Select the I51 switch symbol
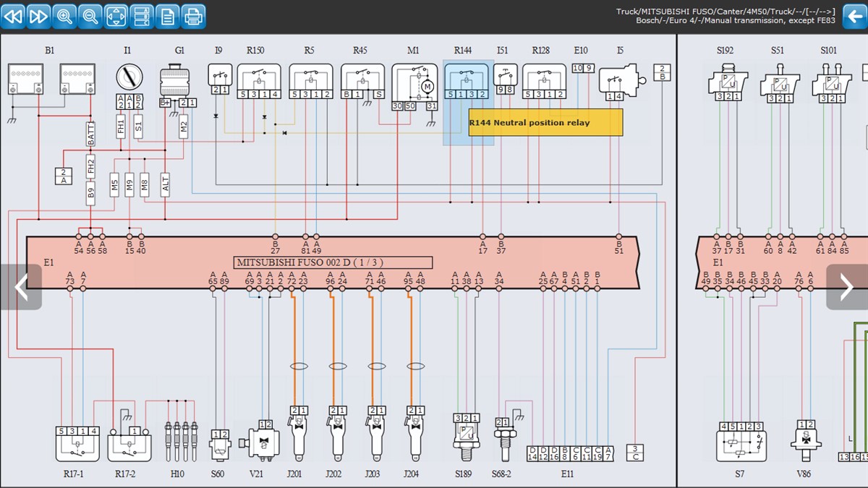This screenshot has width=868, height=488. [x=505, y=79]
